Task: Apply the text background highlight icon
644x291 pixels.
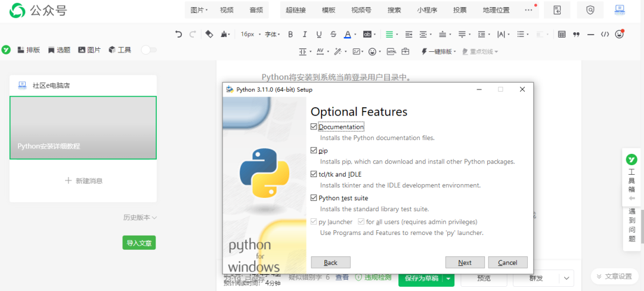Action: [367, 35]
